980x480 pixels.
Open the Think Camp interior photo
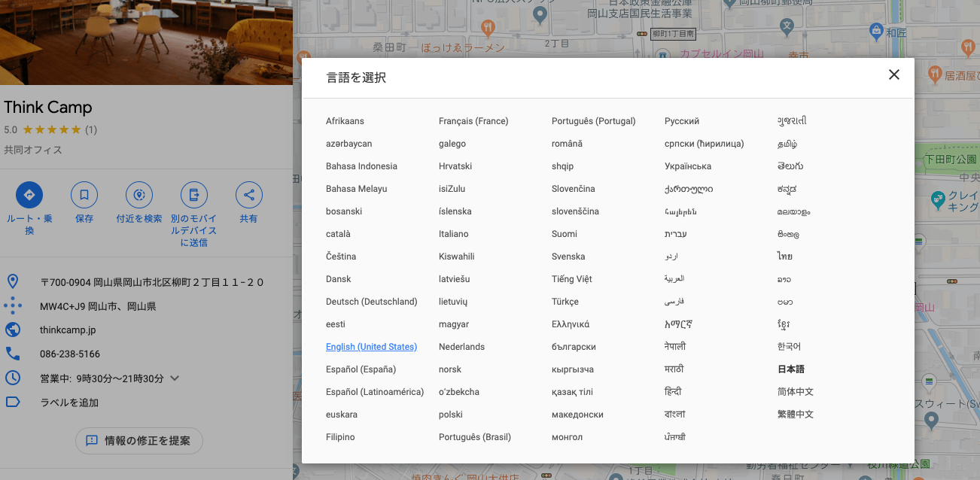tap(146, 42)
